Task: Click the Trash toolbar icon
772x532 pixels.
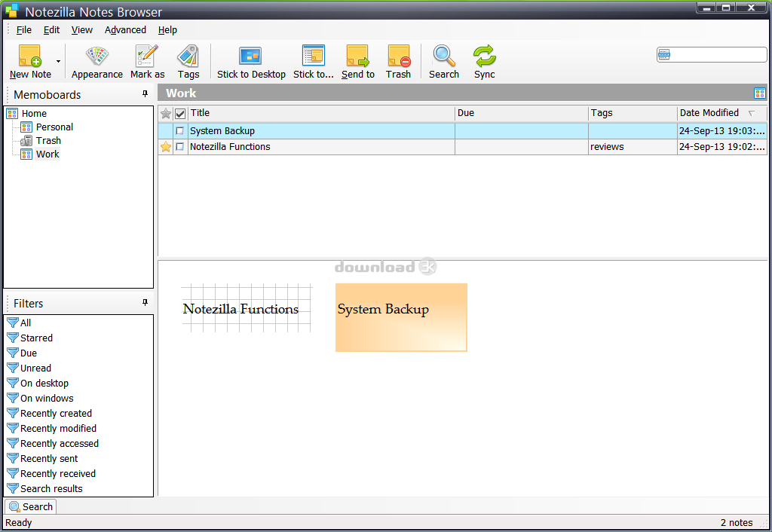Action: [398, 56]
